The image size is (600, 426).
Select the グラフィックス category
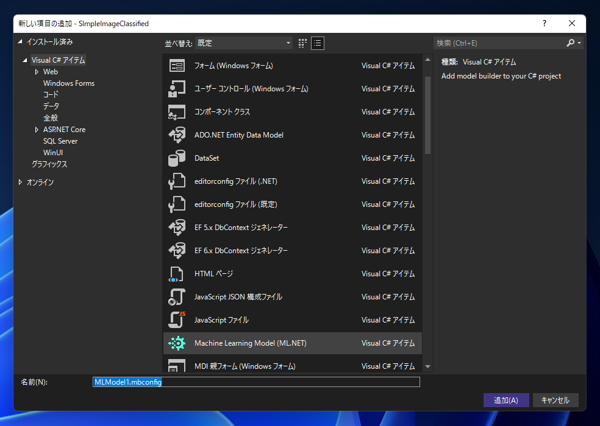(x=49, y=164)
